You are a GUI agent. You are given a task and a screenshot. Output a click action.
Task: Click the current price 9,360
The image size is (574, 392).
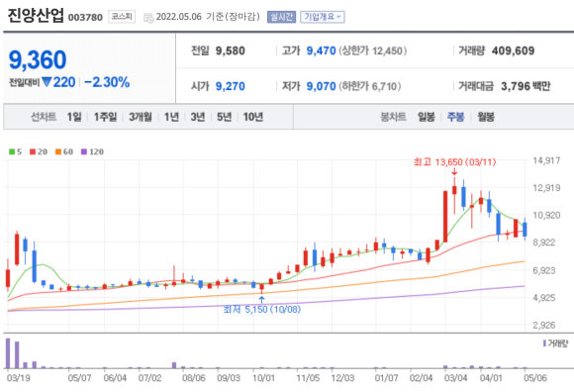click(38, 59)
